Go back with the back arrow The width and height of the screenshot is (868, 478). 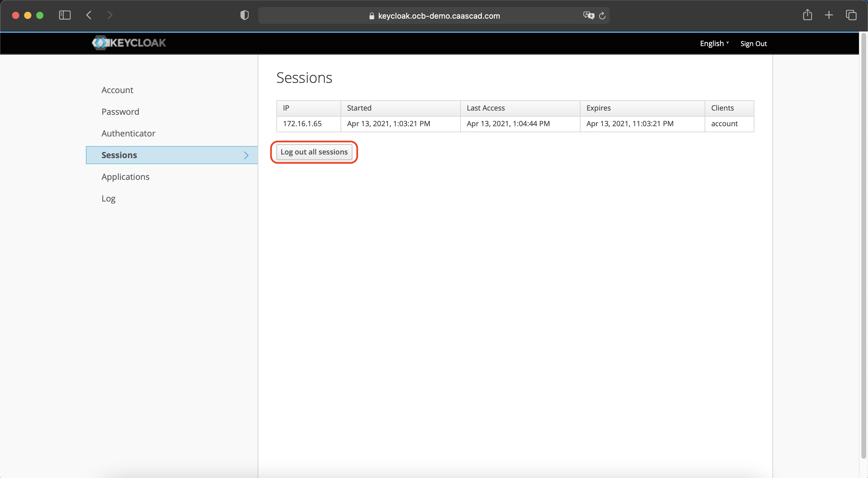tap(89, 15)
